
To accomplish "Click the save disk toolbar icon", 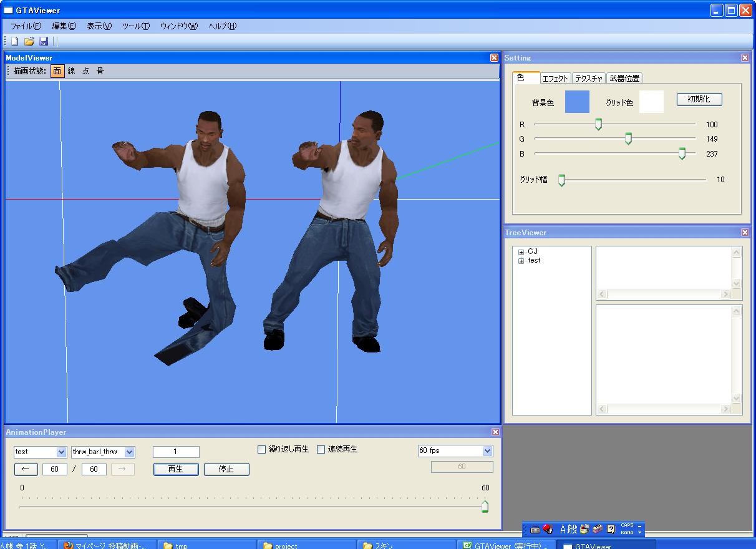I will pos(44,41).
